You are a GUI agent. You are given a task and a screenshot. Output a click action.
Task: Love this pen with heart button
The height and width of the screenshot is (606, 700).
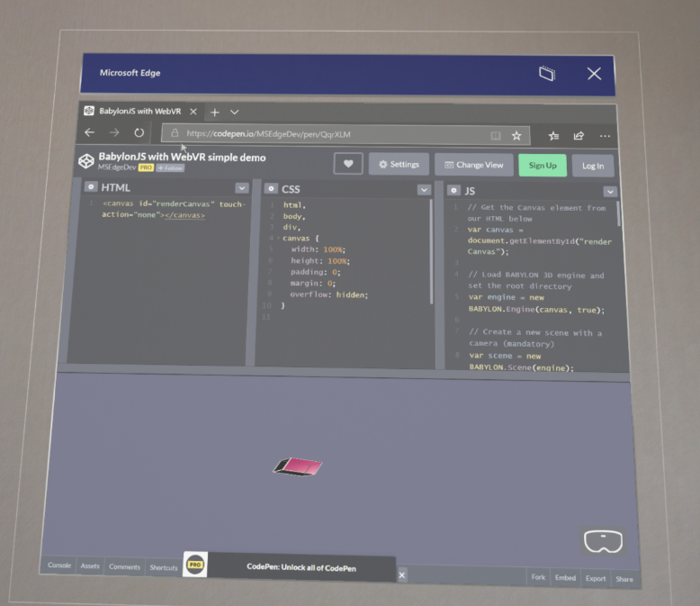(348, 164)
